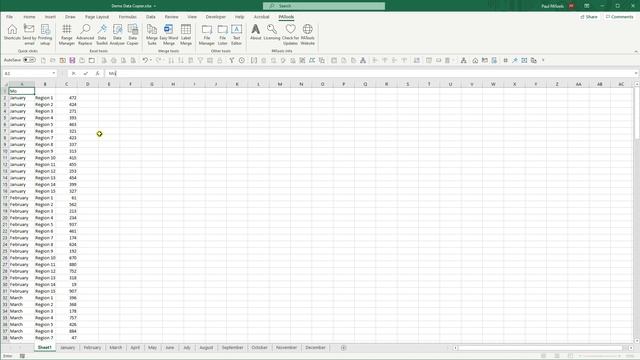Select the Sheet1 tab
The width and height of the screenshot is (640, 360).
[x=44, y=348]
